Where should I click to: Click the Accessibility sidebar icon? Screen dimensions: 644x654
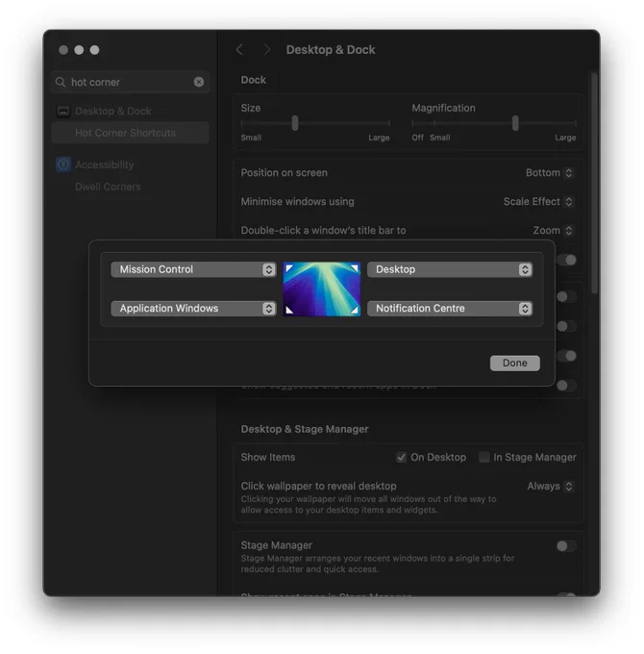click(63, 164)
